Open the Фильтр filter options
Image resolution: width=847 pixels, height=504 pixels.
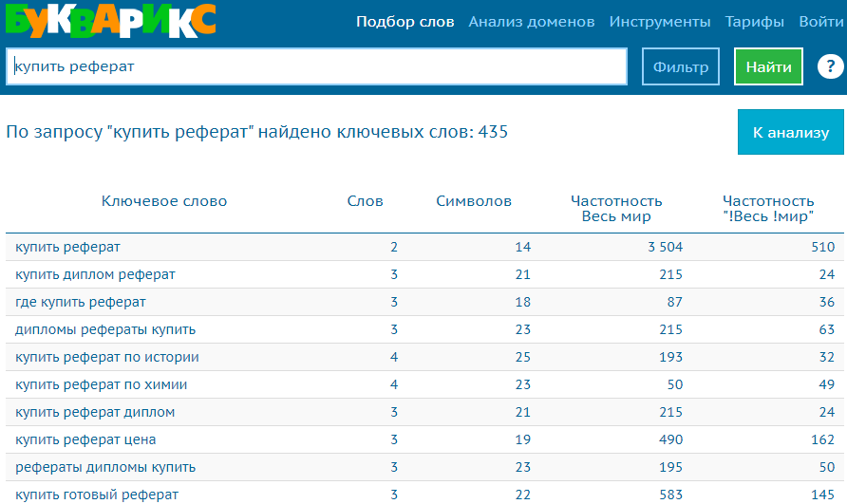pos(681,67)
